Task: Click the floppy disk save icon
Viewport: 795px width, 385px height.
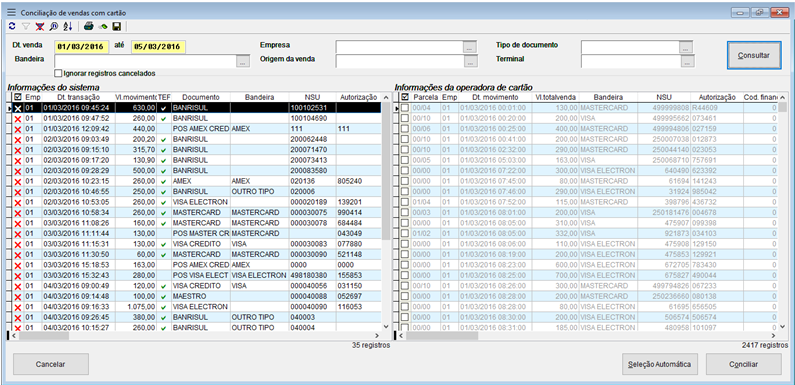Action: (117, 26)
